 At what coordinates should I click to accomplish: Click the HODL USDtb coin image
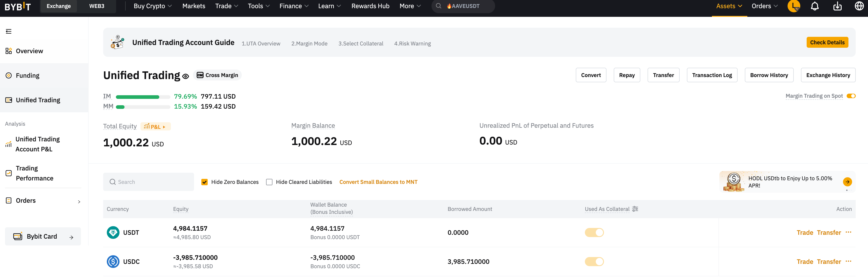click(x=733, y=182)
